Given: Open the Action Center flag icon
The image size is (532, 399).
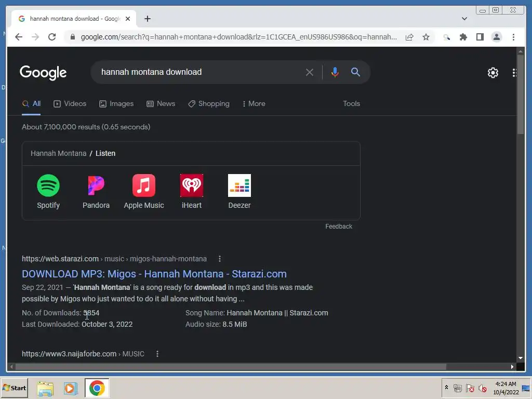Looking at the screenshot, I should click(470, 388).
